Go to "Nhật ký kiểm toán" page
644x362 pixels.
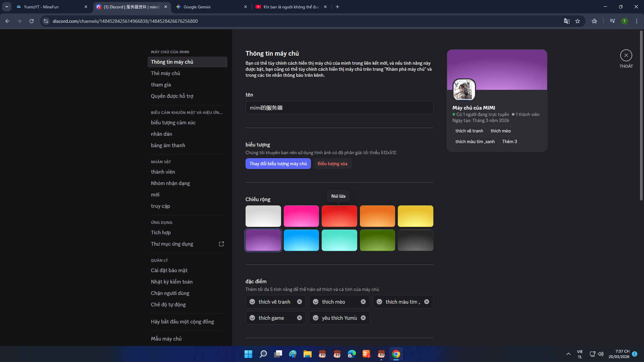[x=171, y=282]
